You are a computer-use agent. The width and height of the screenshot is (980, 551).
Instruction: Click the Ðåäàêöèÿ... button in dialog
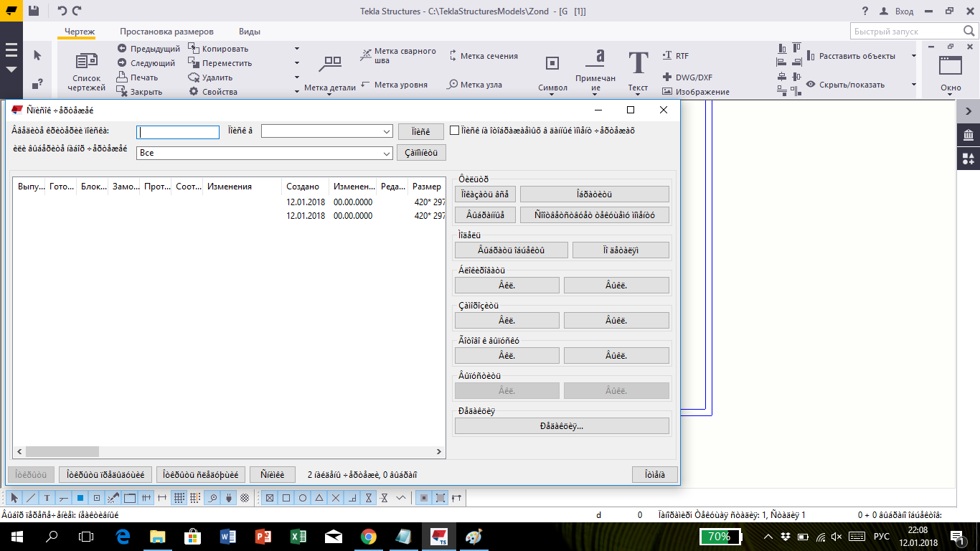pyautogui.click(x=562, y=426)
